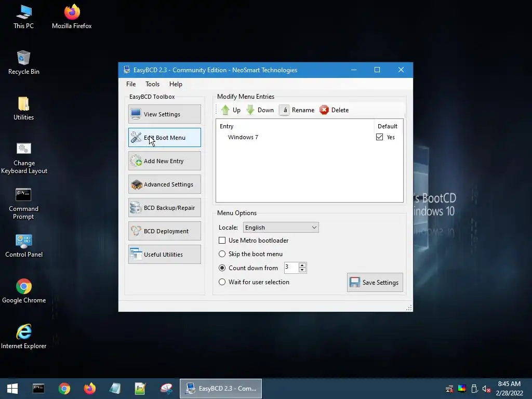Move entry Up in boot menu
This screenshot has width=532, height=399.
231,110
